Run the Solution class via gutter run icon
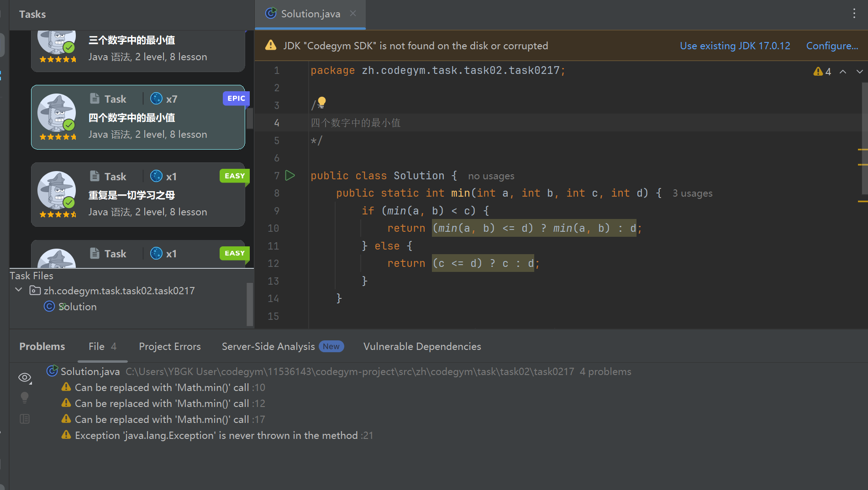Screen dimensions: 868x490 click(290, 175)
